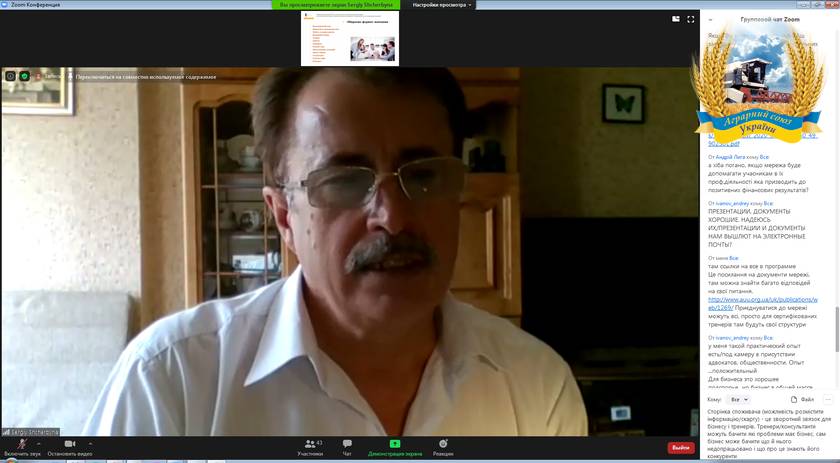Leave the meeting with Выйти button
840x463 pixels.
[x=681, y=447]
